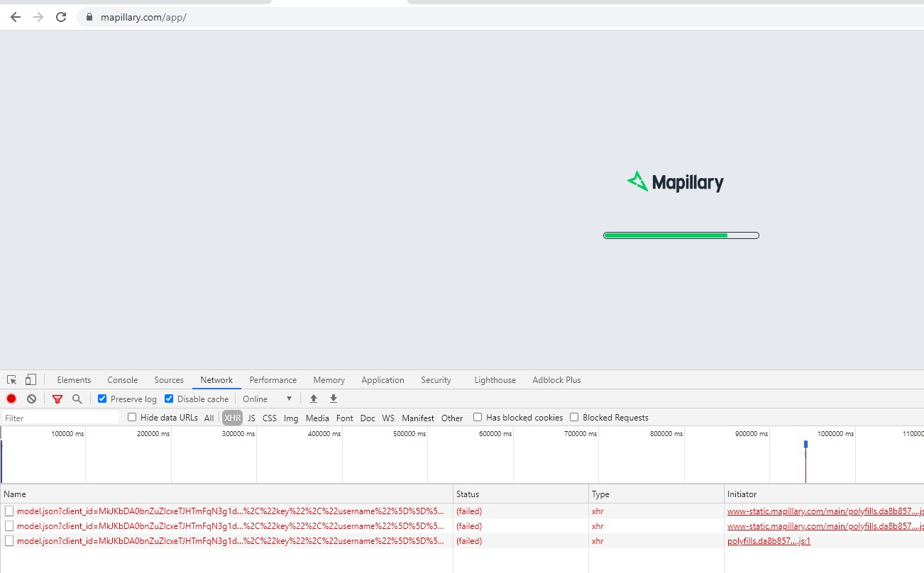Select checkbox of first model.json row
The height and width of the screenshot is (573, 924).
[9, 511]
